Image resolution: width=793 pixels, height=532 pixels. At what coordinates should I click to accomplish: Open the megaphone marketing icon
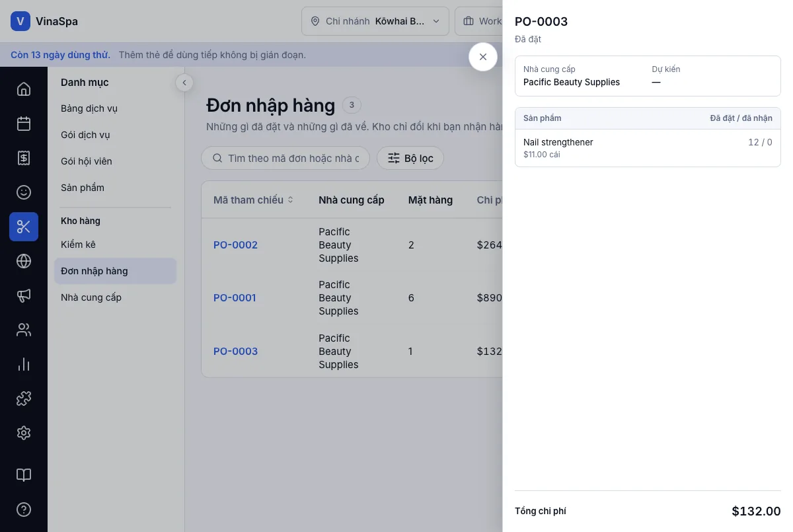pyautogui.click(x=24, y=295)
